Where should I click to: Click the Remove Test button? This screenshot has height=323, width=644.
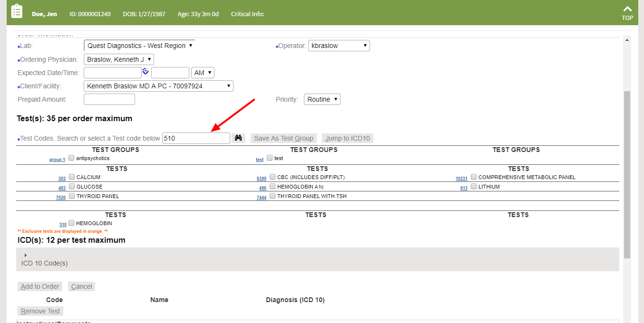point(40,311)
